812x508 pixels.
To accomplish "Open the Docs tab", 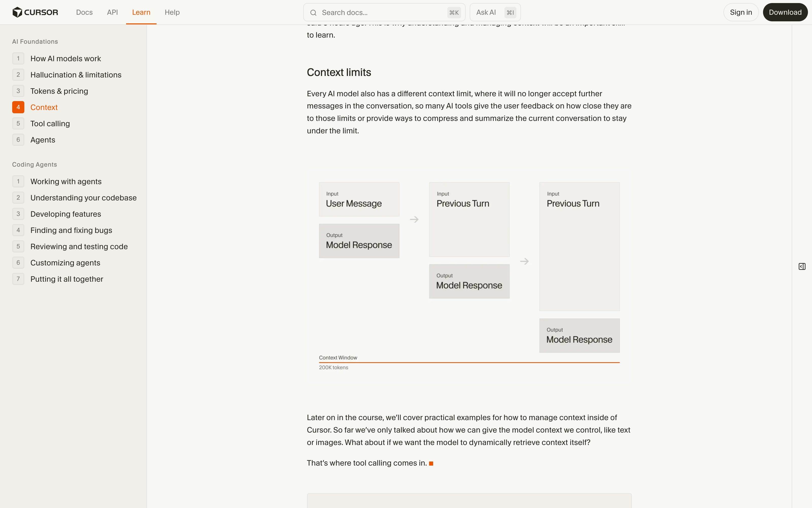I will click(x=84, y=12).
